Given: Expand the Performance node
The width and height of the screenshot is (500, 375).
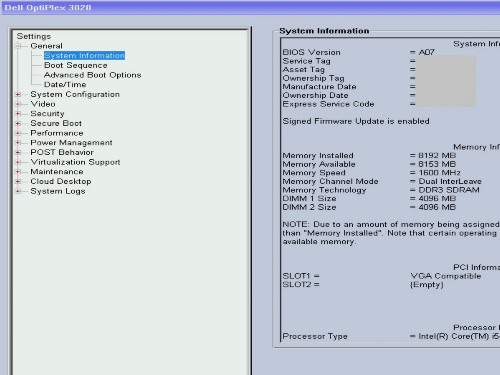Looking at the screenshot, I should (18, 133).
